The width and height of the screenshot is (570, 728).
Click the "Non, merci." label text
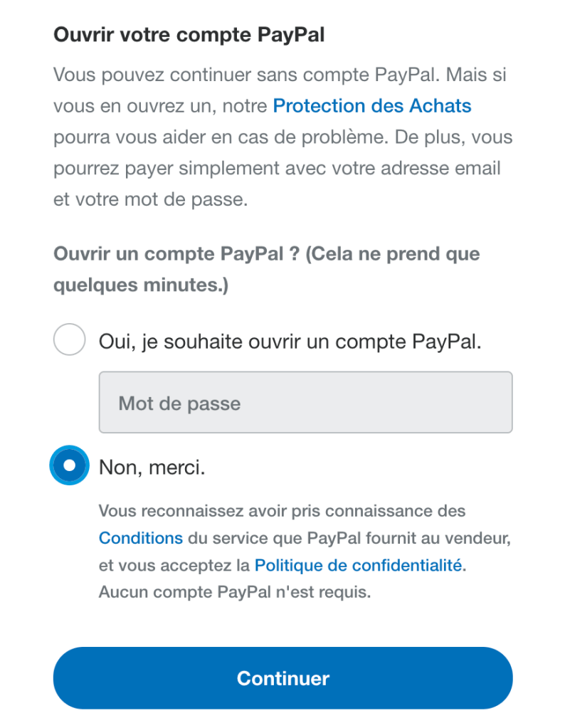(x=152, y=467)
